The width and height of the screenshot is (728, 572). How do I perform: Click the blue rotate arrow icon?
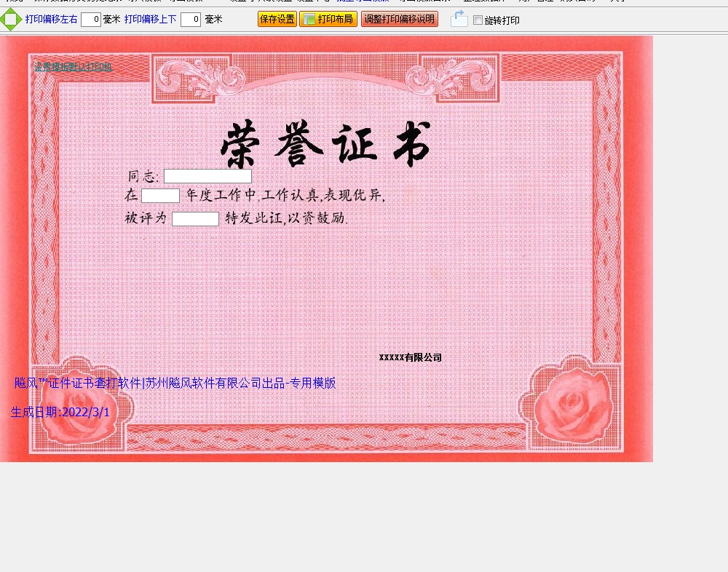pos(459,19)
